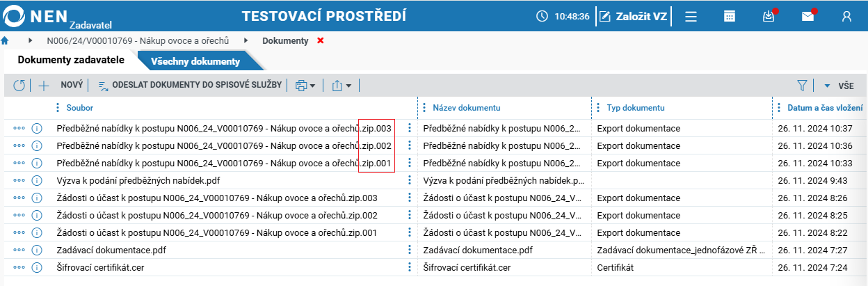
Task: Open row actions for Žádosti o účast zip.002
Action: [19, 215]
